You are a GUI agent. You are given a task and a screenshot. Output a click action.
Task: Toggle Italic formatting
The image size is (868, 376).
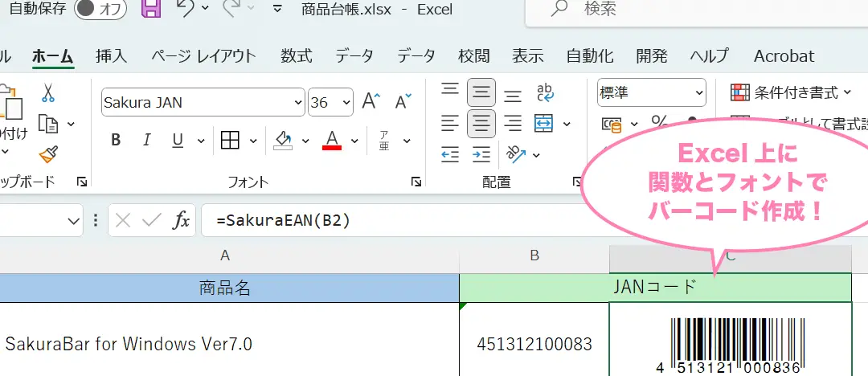[x=147, y=141]
